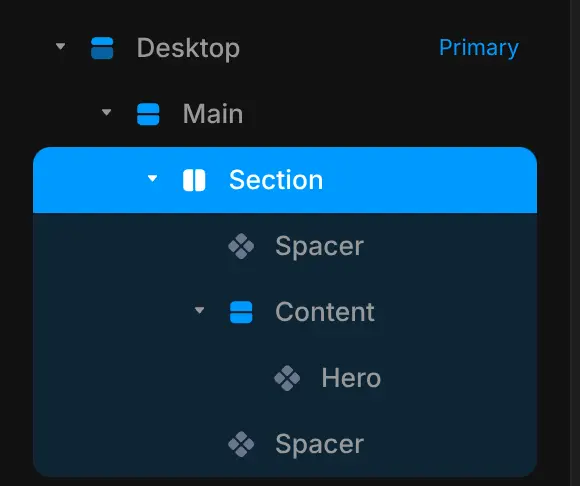Collapse the Main layer group
This screenshot has height=486, width=580.
pyautogui.click(x=107, y=112)
